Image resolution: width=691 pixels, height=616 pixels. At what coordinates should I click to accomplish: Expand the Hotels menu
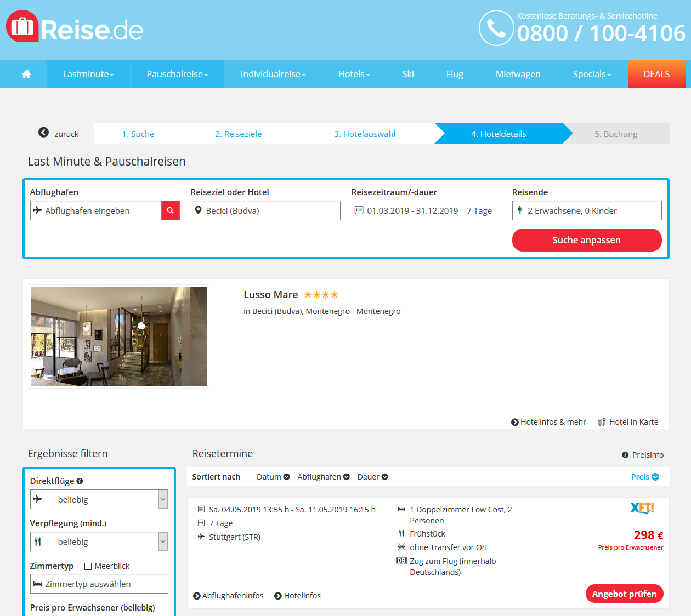click(x=354, y=74)
